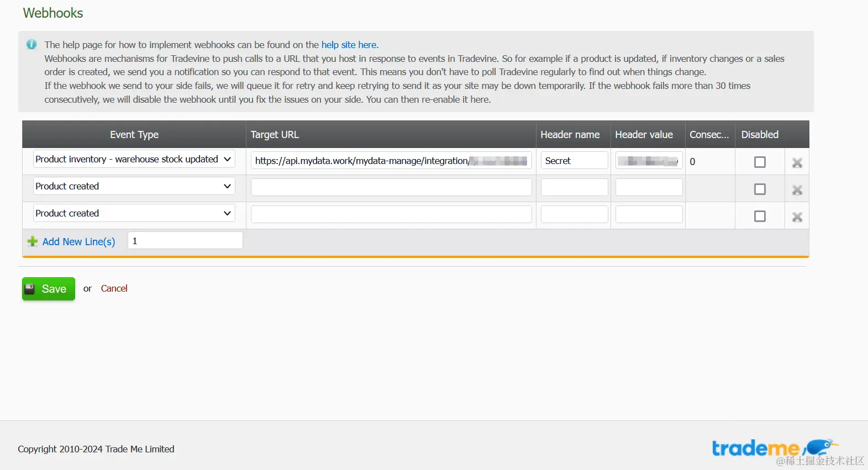The image size is (868, 470).
Task: Edit the Secret header name field
Action: pyautogui.click(x=574, y=160)
